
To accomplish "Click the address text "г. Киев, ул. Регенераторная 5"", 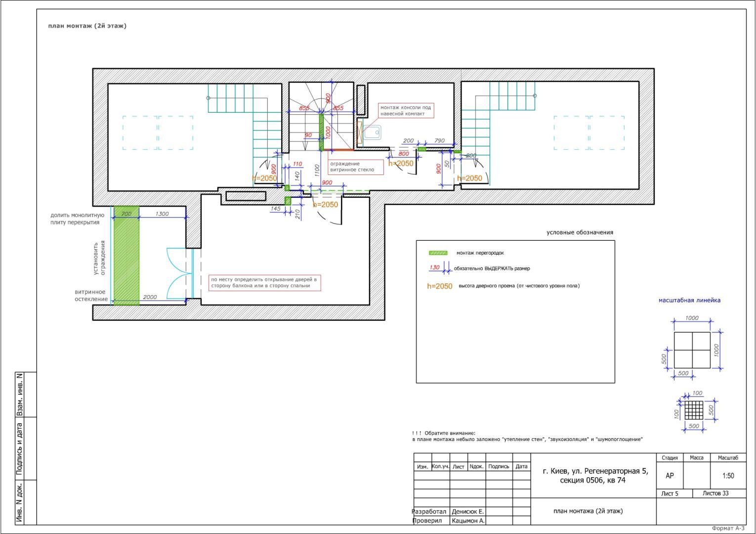I will tap(595, 471).
